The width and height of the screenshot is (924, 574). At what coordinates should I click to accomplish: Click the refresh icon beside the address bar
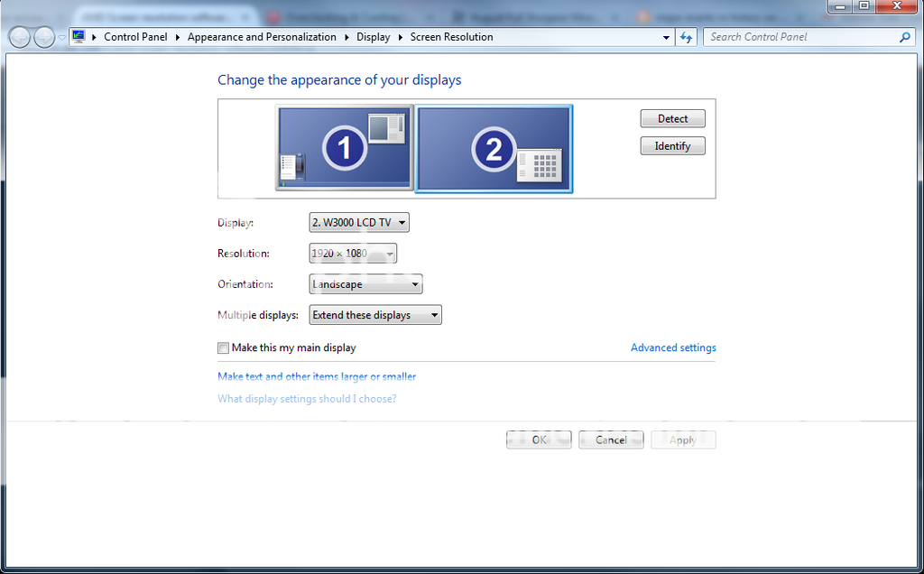[687, 37]
